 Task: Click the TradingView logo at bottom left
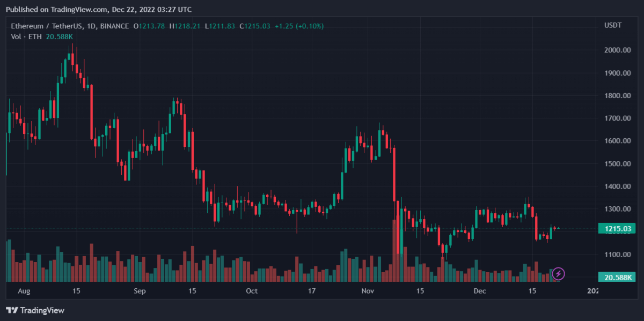[35, 310]
